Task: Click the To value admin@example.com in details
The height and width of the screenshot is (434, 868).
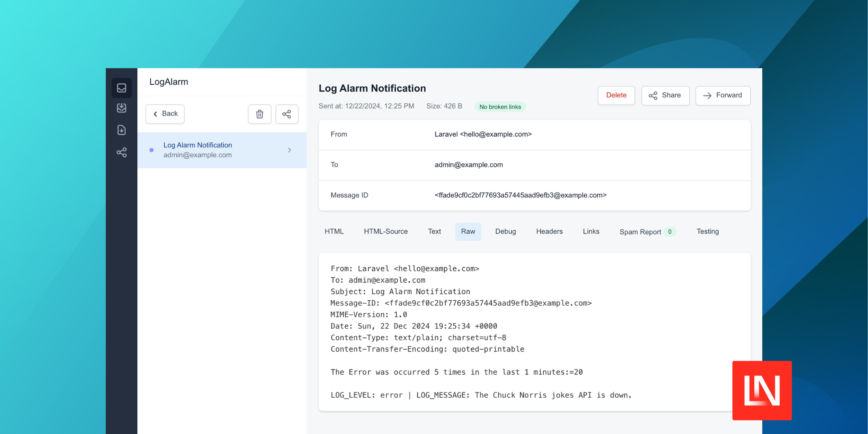Action: [x=469, y=165]
